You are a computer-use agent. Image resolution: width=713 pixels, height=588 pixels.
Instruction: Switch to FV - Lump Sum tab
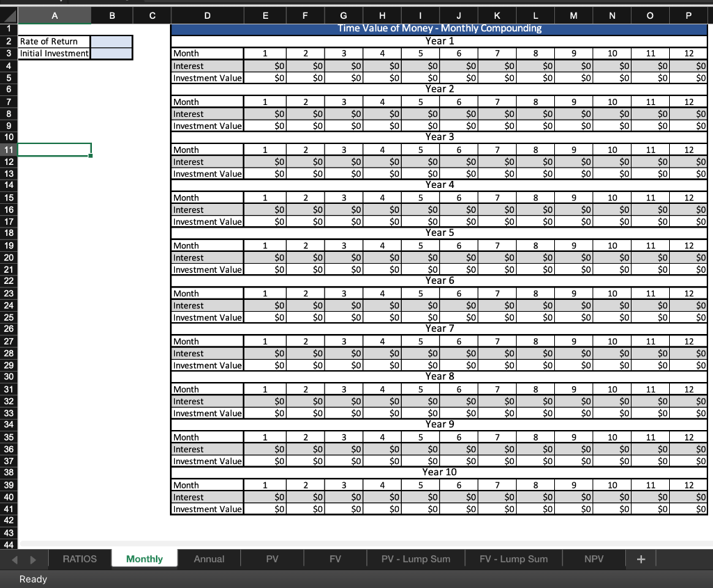(513, 559)
